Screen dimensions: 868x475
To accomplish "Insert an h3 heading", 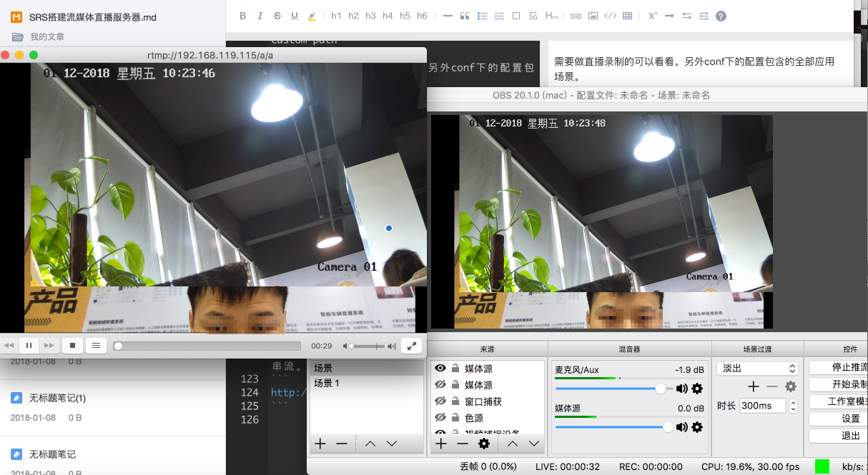I will click(370, 16).
